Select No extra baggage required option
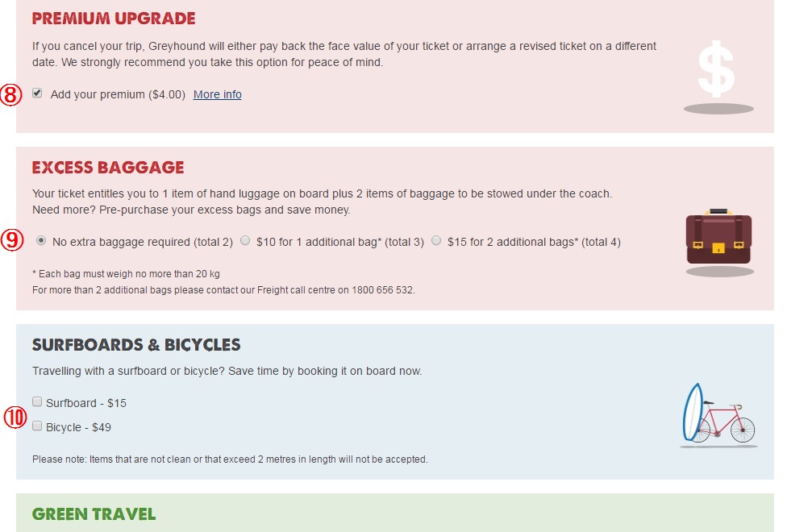 pyautogui.click(x=41, y=240)
